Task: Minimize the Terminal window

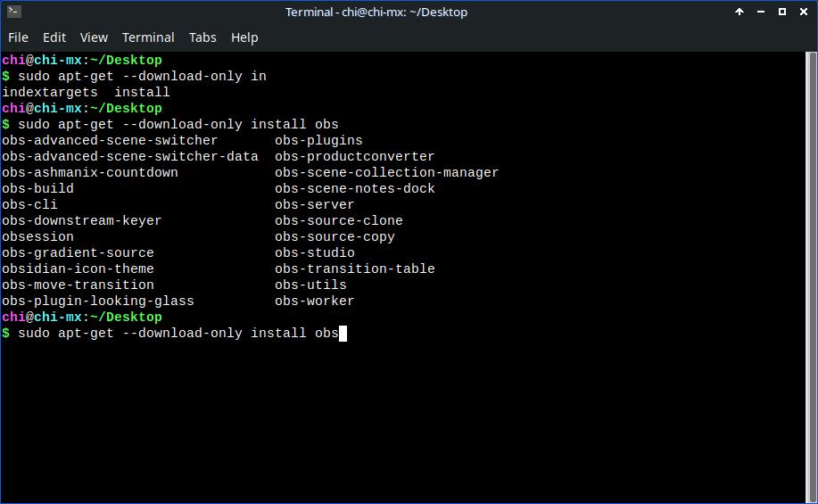Action: [x=761, y=12]
